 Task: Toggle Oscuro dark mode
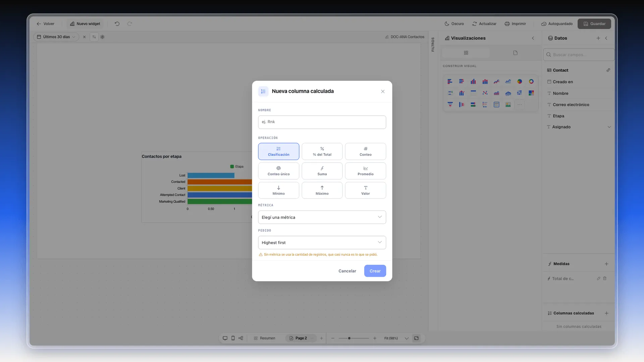tap(454, 24)
